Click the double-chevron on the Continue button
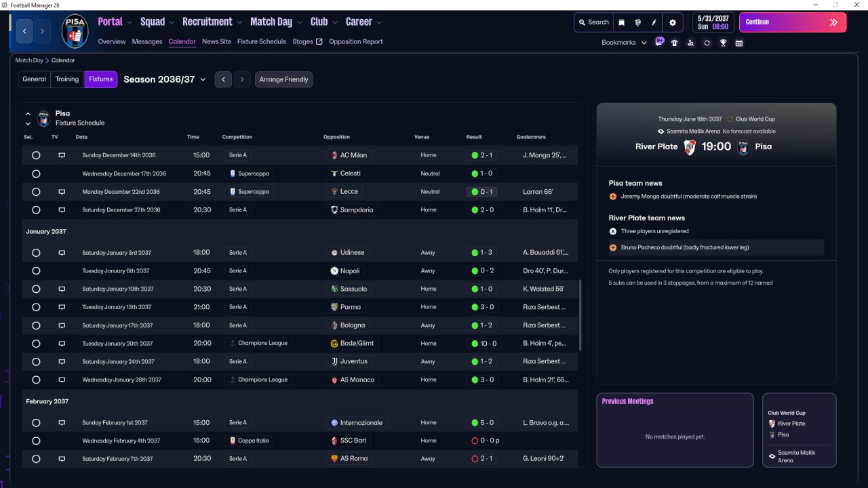Image resolution: width=868 pixels, height=488 pixels. point(833,22)
